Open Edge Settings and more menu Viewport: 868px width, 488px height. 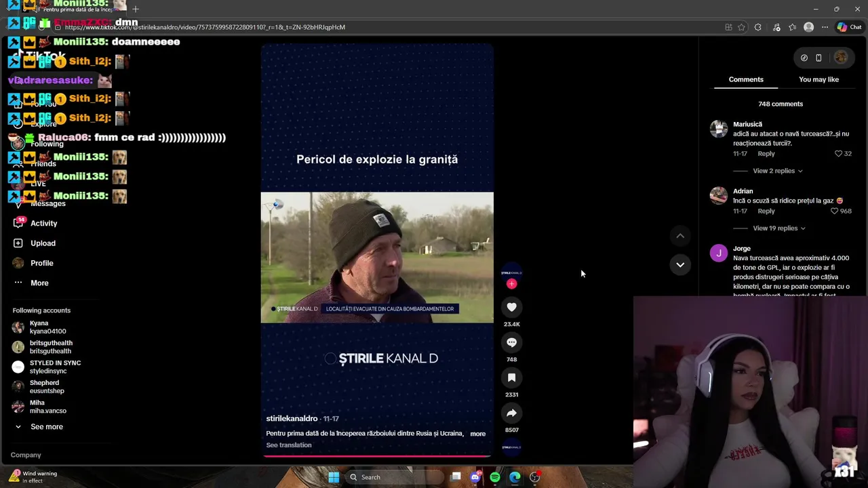(825, 27)
